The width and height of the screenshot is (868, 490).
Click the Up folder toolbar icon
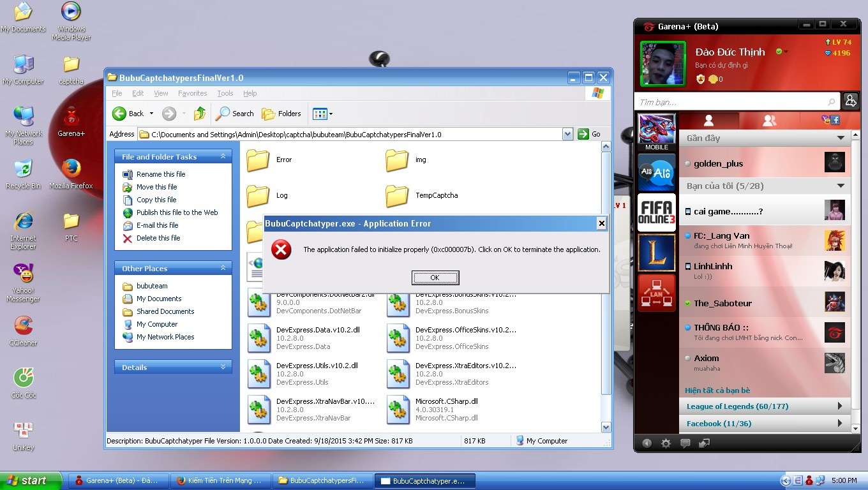(200, 114)
